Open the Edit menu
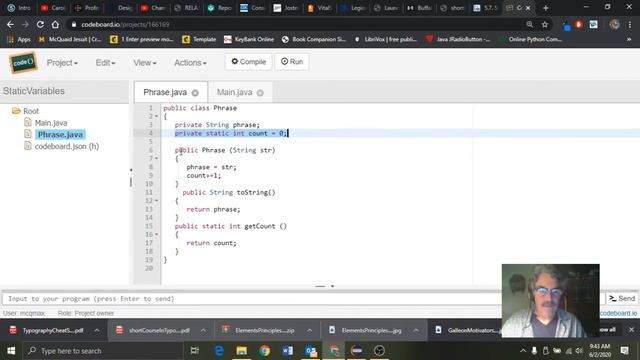The width and height of the screenshot is (640, 360). (105, 63)
